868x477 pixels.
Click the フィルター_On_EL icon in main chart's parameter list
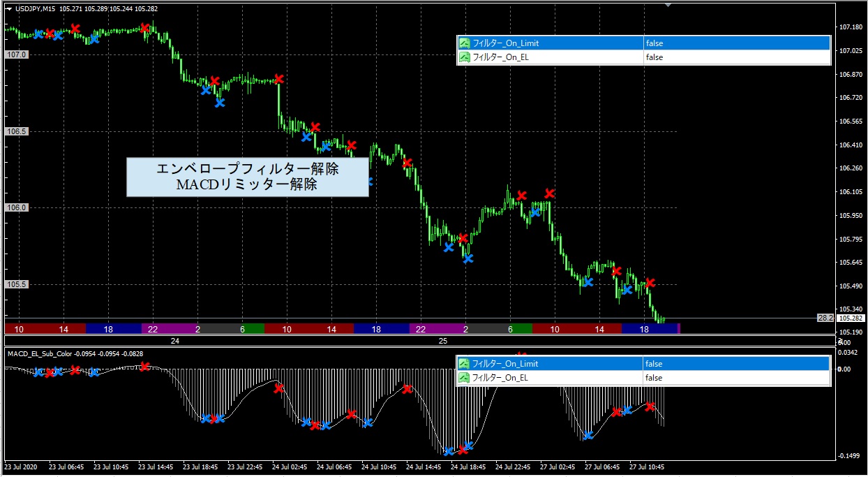pos(465,57)
